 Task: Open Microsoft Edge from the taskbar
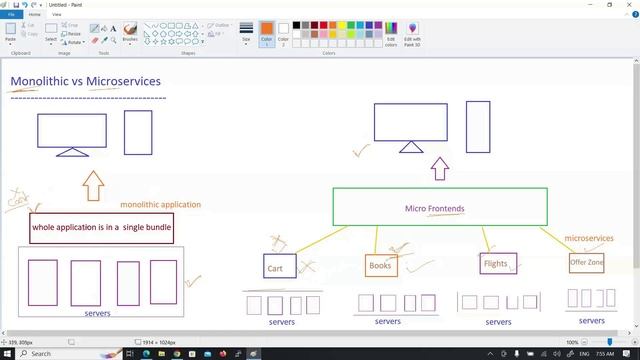(x=146, y=353)
